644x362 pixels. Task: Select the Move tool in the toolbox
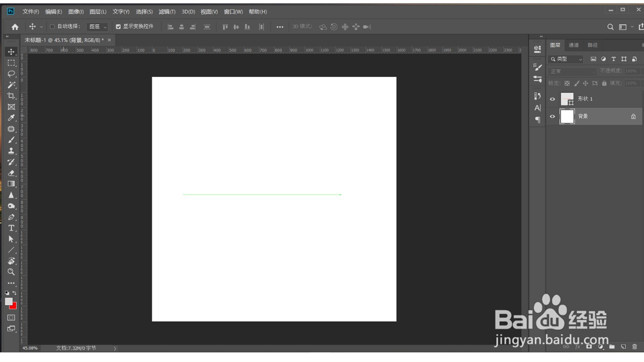pyautogui.click(x=11, y=51)
